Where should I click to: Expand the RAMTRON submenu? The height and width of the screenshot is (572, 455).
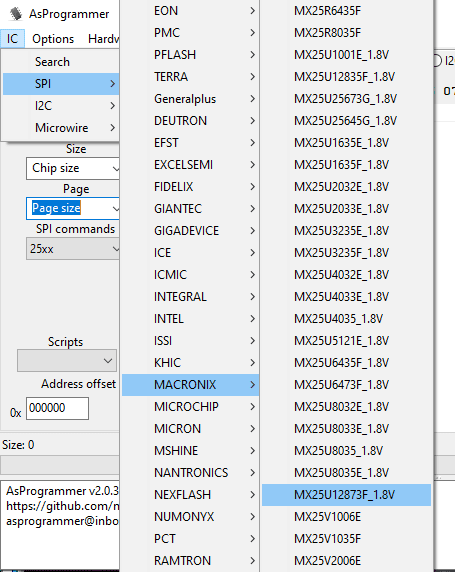click(x=190, y=560)
